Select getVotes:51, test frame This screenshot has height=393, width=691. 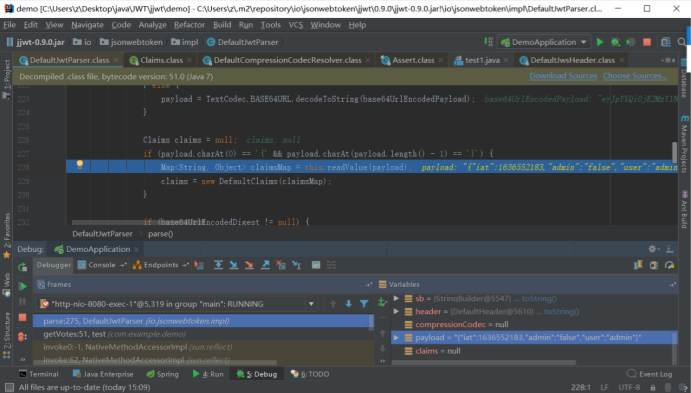(x=203, y=334)
